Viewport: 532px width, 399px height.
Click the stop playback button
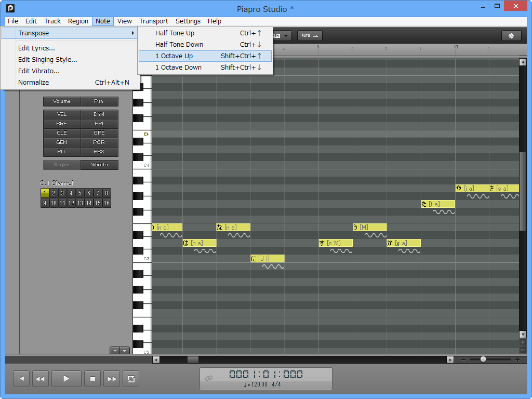[92, 379]
